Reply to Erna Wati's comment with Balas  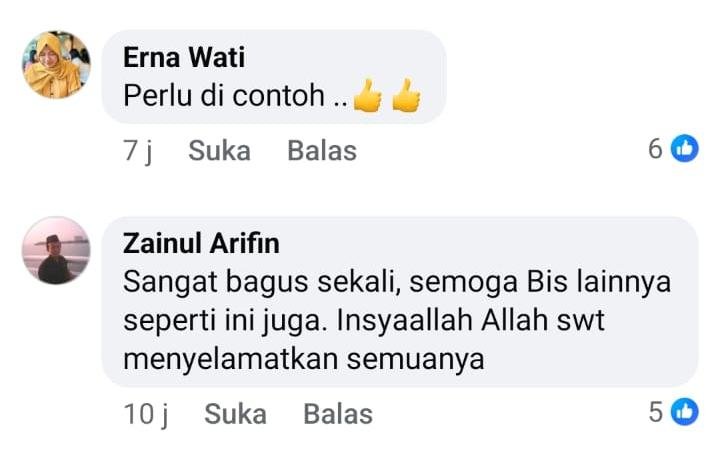pyautogui.click(x=322, y=150)
